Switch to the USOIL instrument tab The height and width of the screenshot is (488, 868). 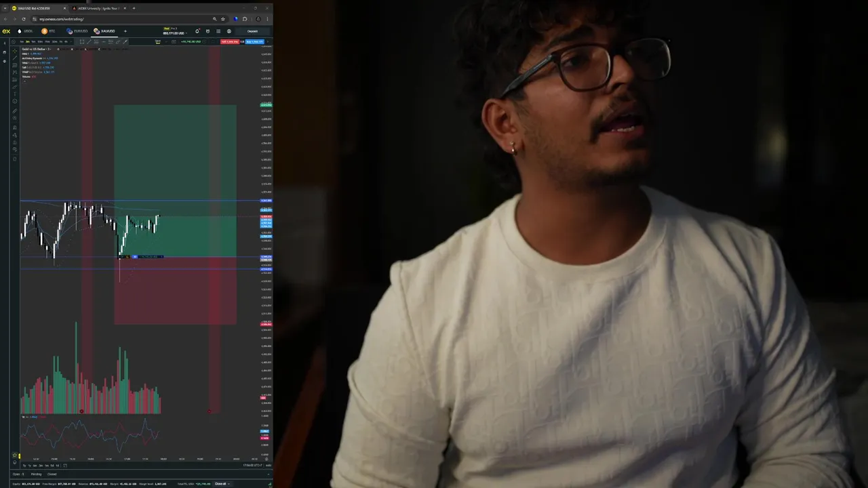coord(25,31)
